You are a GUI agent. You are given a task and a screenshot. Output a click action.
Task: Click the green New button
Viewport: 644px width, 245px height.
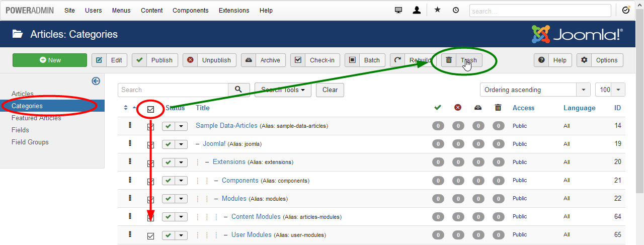[x=50, y=60]
